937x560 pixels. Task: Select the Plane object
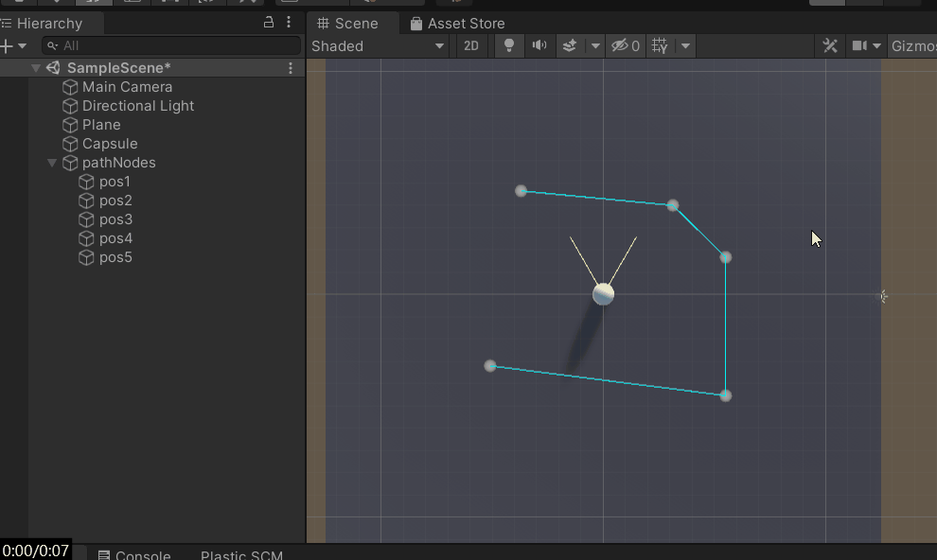coord(101,125)
